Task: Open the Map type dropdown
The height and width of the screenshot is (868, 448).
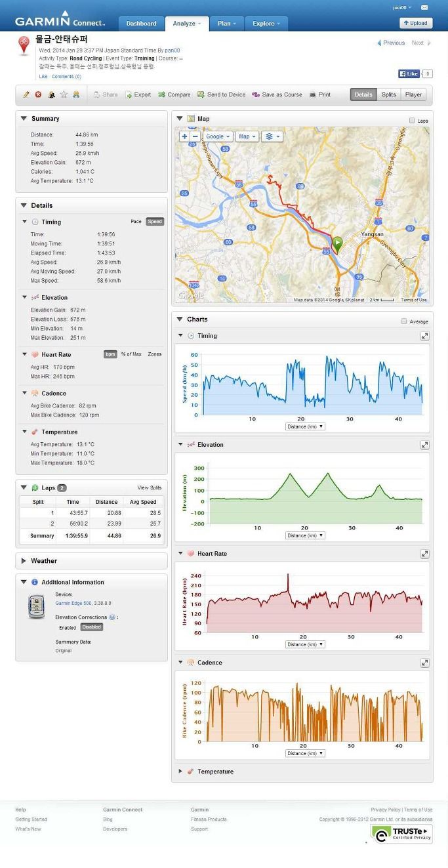Action: (247, 136)
